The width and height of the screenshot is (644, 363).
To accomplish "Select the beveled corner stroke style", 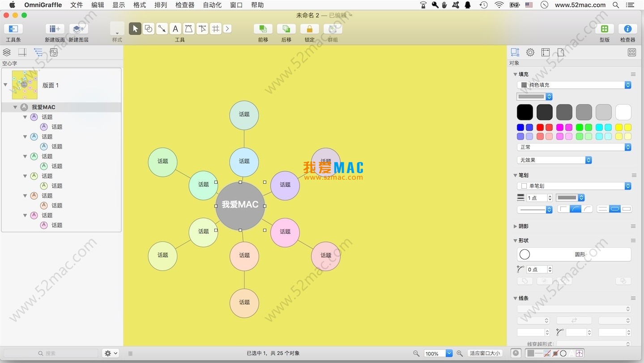I will click(x=587, y=209).
